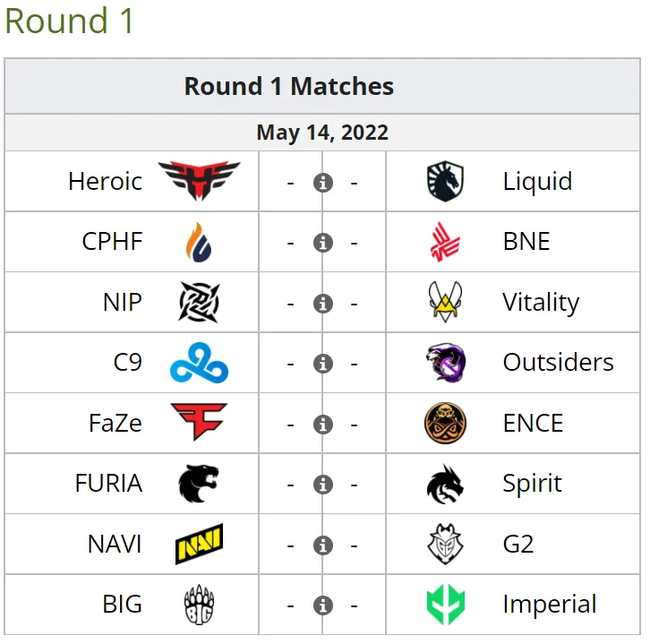Open match info for NAVI vs G2
Viewport: 650px width, 644px height.
click(x=323, y=545)
